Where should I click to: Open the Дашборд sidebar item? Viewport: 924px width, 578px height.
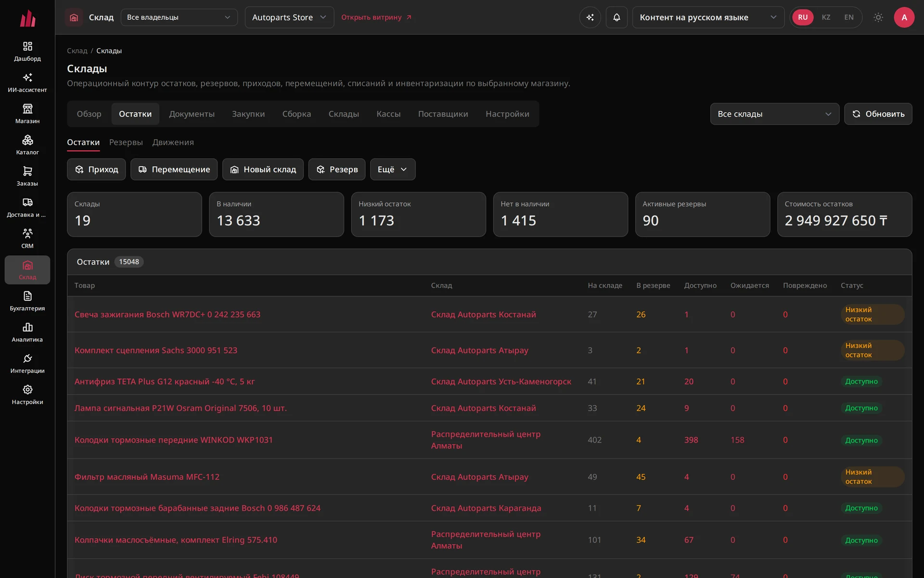(x=27, y=52)
